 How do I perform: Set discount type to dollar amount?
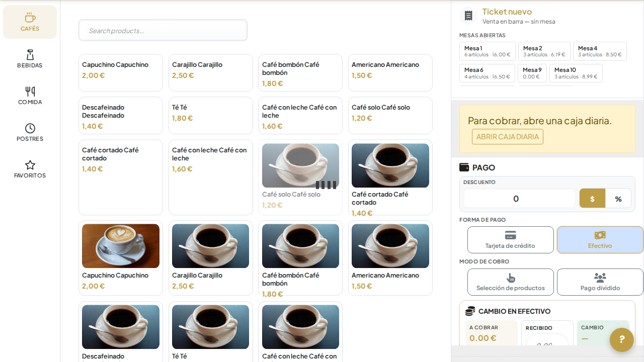[592, 199]
